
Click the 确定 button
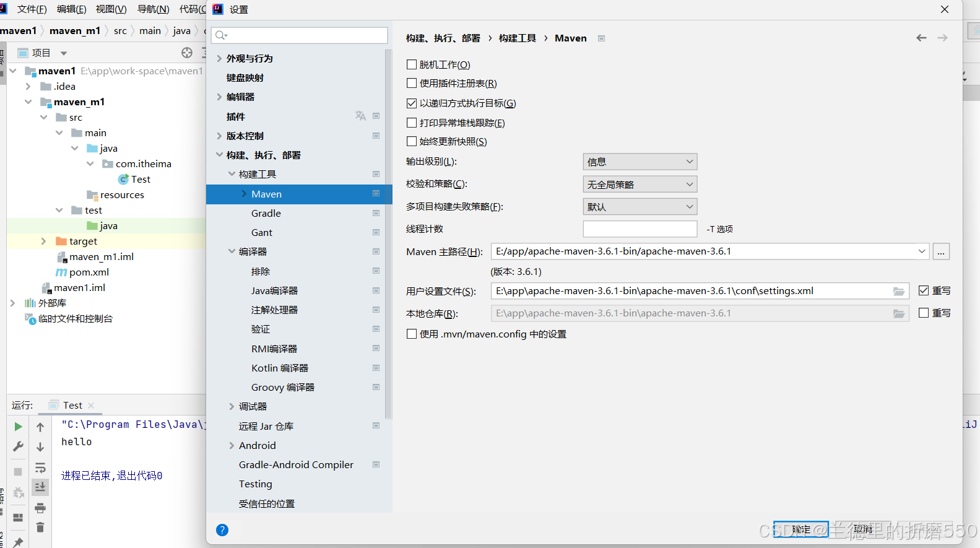[800, 529]
